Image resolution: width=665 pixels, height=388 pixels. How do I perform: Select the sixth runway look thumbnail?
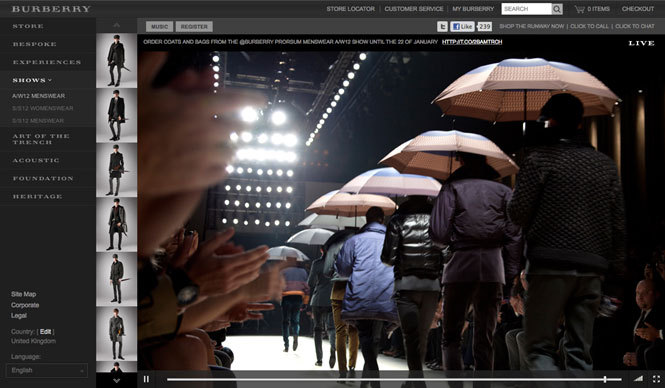click(x=117, y=333)
